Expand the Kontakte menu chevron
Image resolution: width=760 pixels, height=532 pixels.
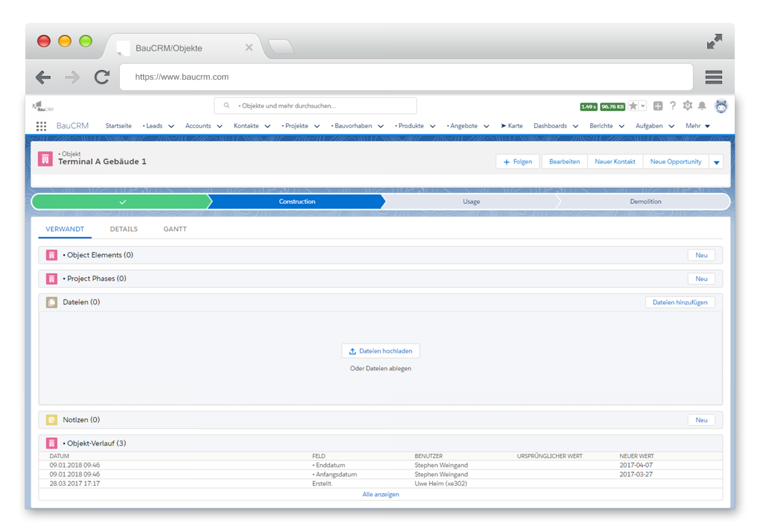pos(268,126)
